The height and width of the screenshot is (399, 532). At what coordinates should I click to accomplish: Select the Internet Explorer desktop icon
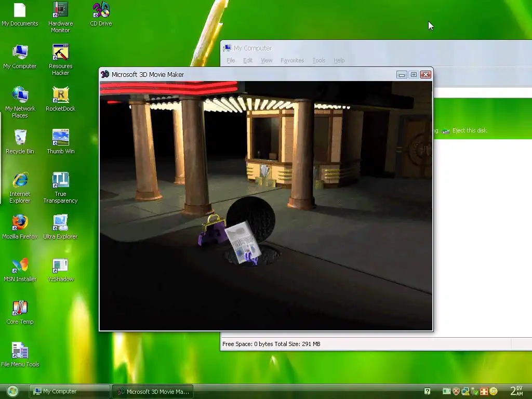tap(20, 188)
